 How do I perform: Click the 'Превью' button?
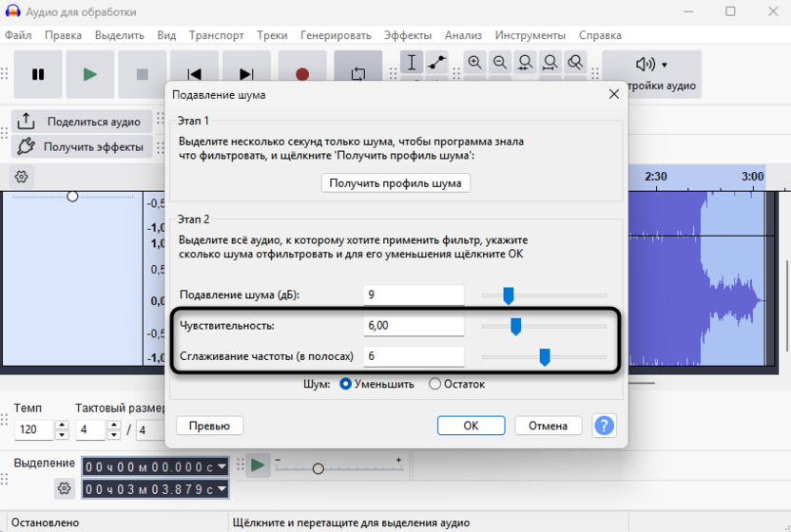[210, 426]
